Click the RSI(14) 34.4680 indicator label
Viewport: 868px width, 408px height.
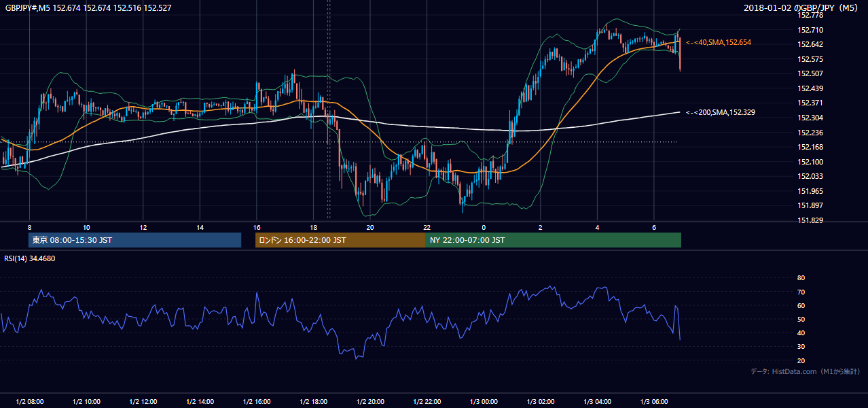click(x=30, y=258)
